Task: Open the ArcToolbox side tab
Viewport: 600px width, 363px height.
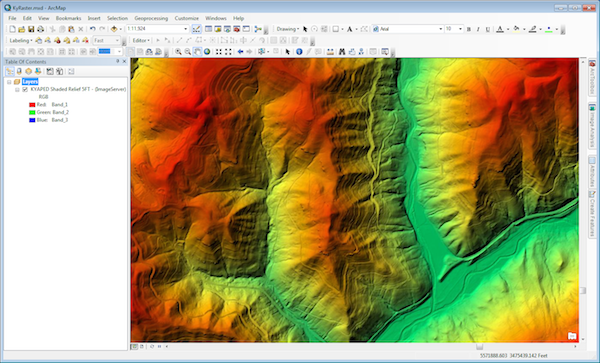Action: 592,78
